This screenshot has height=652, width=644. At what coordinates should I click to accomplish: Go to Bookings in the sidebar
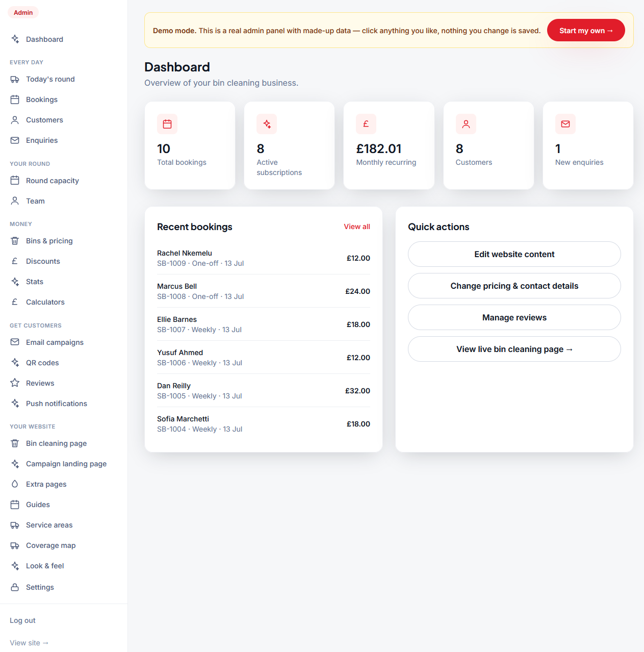64,99
